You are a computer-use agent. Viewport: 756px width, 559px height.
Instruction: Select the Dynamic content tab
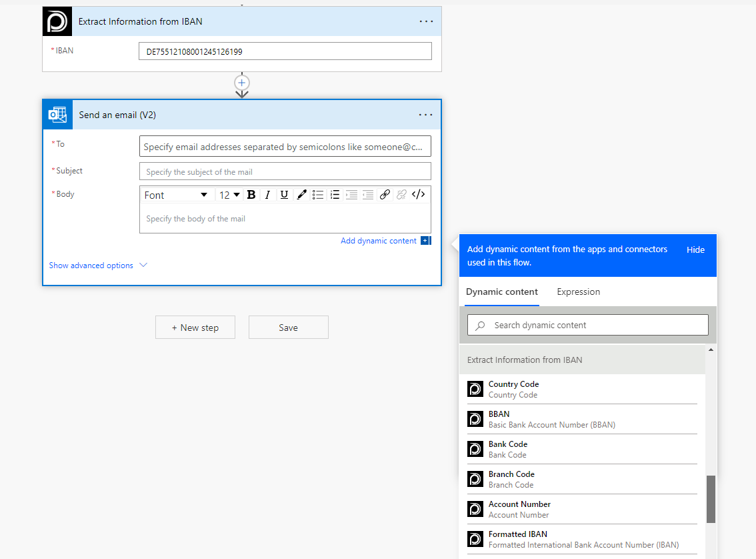coord(502,292)
